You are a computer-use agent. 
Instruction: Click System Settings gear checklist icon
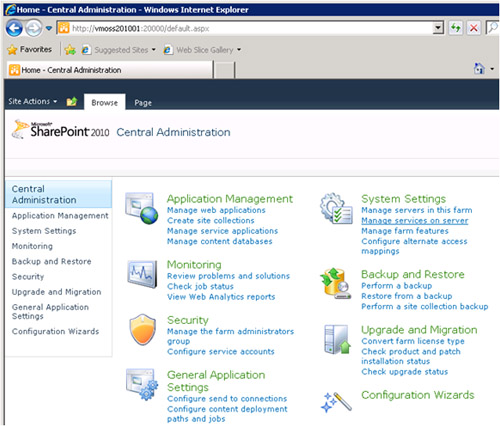pos(336,209)
